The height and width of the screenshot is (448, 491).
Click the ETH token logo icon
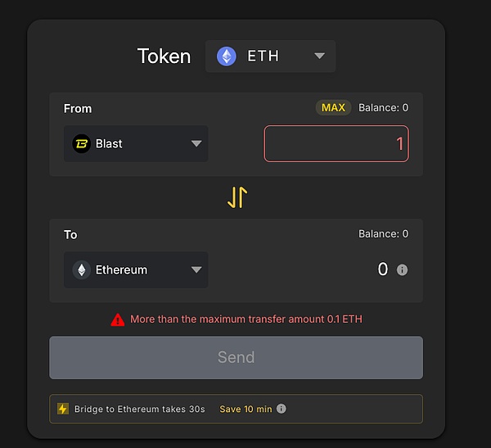pos(226,56)
